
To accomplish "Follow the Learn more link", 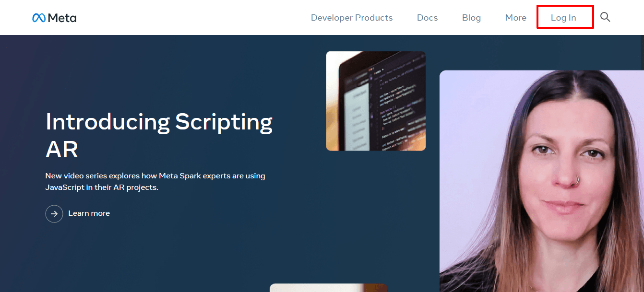I will pos(89,213).
